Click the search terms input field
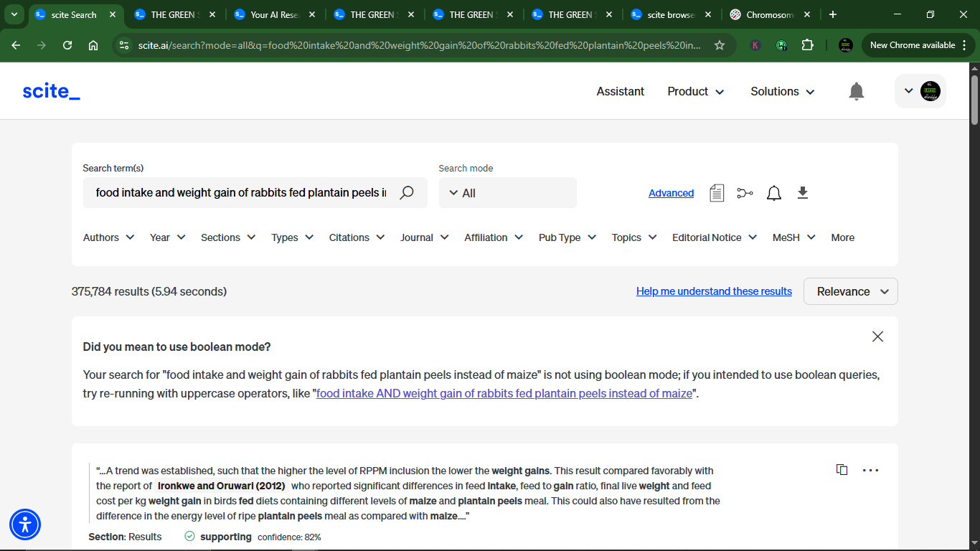 coord(240,193)
